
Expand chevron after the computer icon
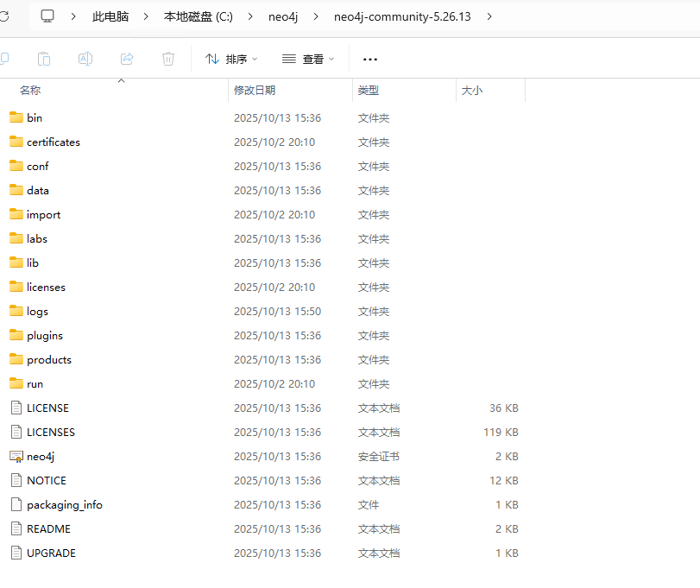pyautogui.click(x=73, y=16)
